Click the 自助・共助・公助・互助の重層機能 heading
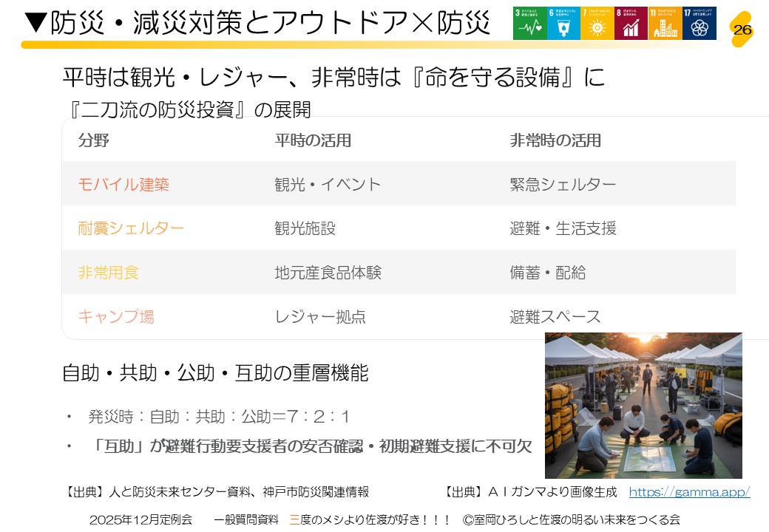The width and height of the screenshot is (769, 532). (215, 373)
